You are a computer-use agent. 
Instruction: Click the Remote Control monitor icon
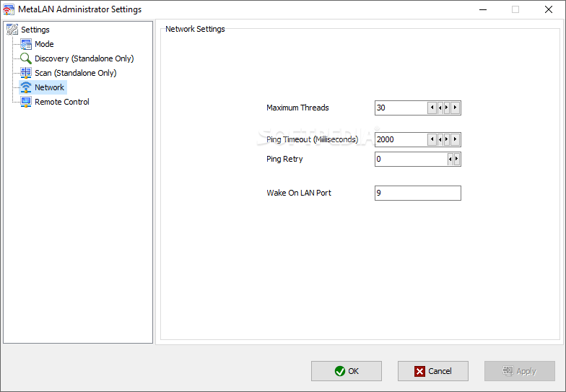[26, 102]
